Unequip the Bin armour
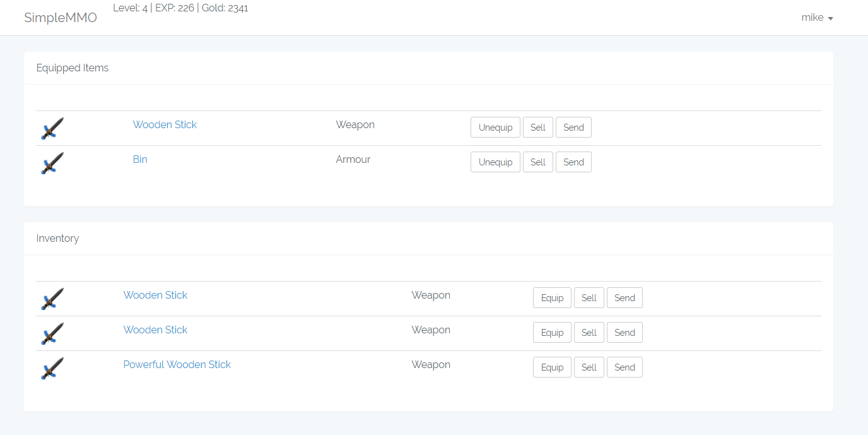The height and width of the screenshot is (435, 868). (495, 162)
